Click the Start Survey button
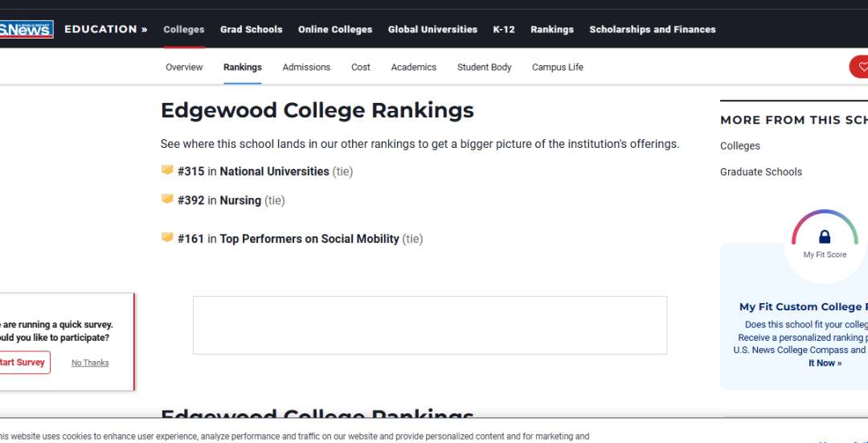This screenshot has height=443, width=868. point(23,363)
